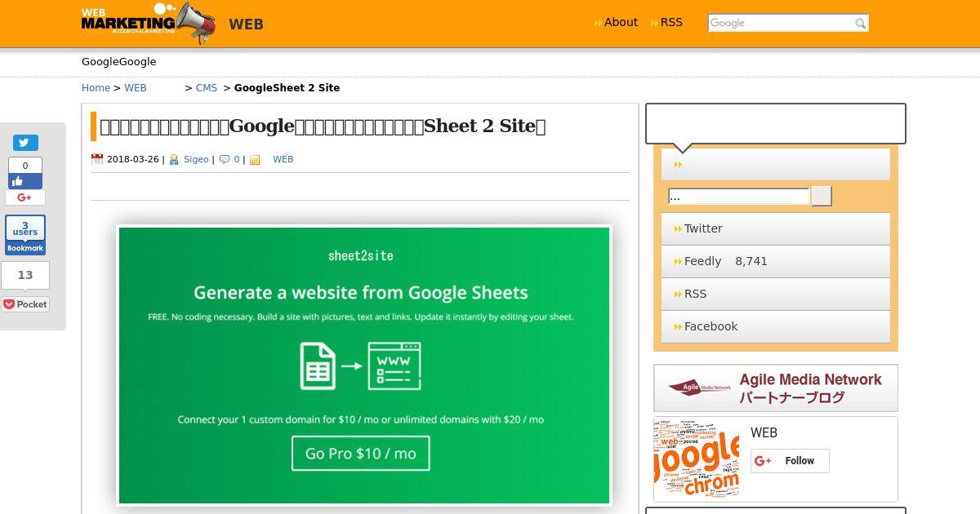Click the folder category icon
The image size is (980, 514).
[x=255, y=160]
